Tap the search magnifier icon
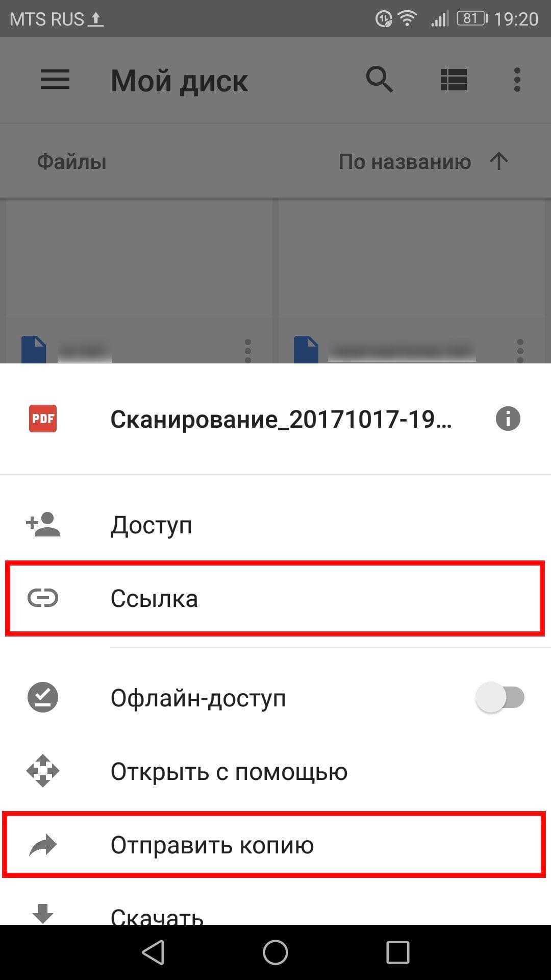Image resolution: width=551 pixels, height=980 pixels. coord(379,80)
